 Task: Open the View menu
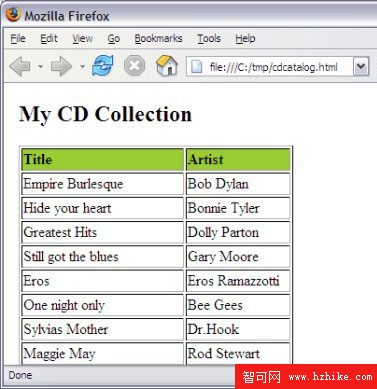[83, 39]
